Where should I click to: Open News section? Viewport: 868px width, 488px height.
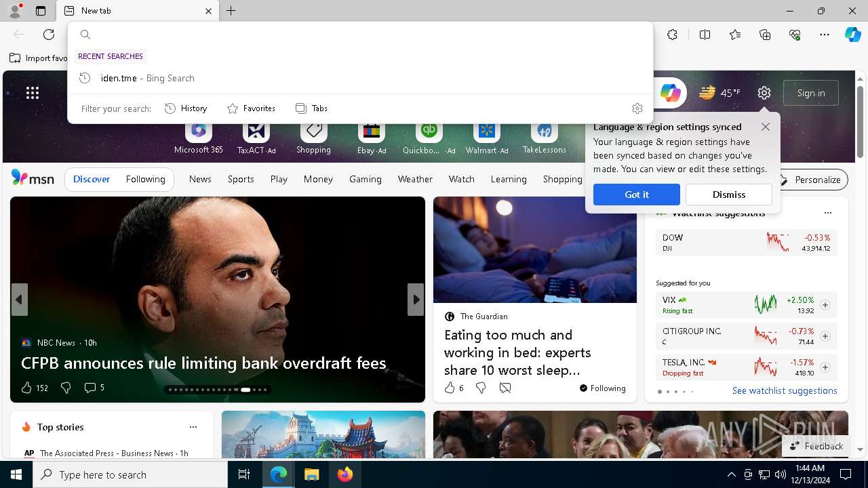200,180
